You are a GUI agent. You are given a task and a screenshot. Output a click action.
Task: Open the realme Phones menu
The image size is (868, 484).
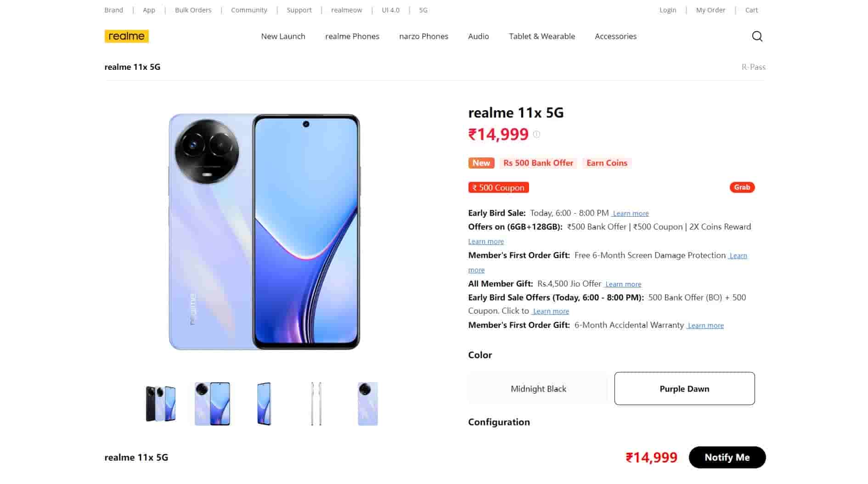tap(352, 36)
